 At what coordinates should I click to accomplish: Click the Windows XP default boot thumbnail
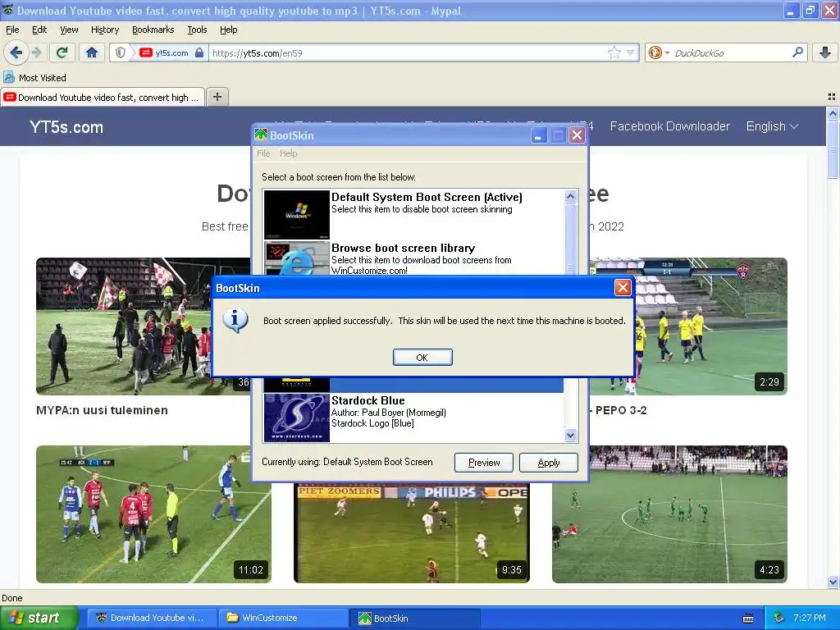click(x=296, y=214)
